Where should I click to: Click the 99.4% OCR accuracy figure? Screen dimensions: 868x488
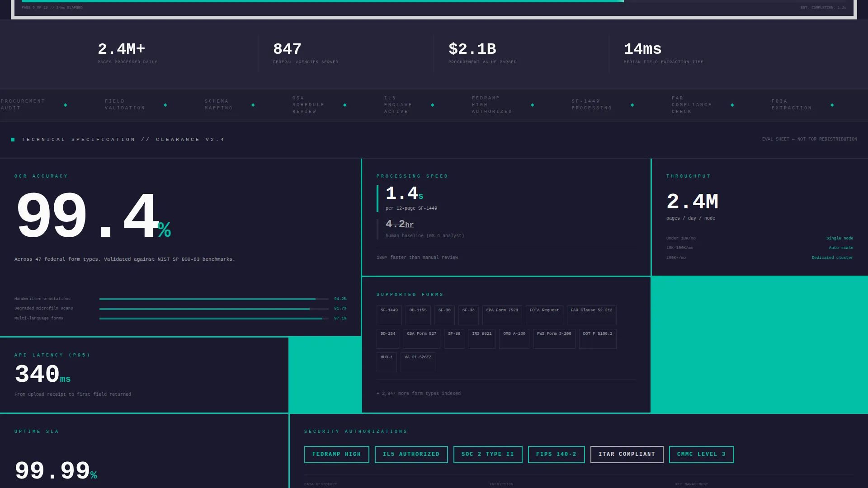[93, 216]
